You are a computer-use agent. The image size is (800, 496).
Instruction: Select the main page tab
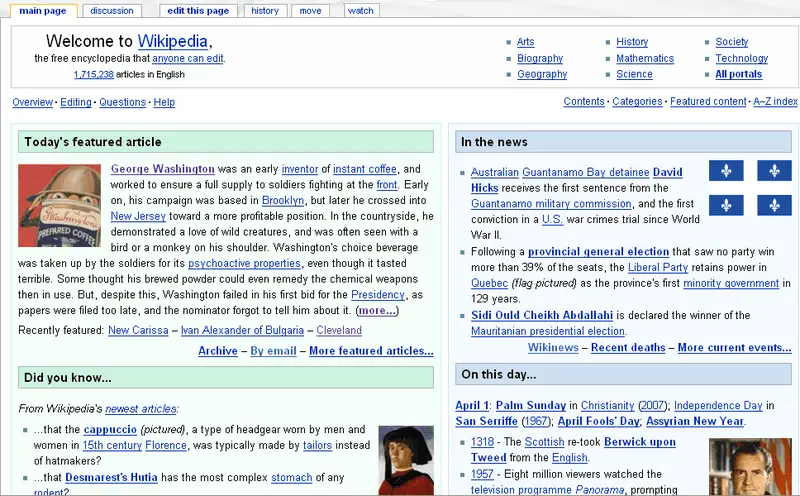(43, 11)
